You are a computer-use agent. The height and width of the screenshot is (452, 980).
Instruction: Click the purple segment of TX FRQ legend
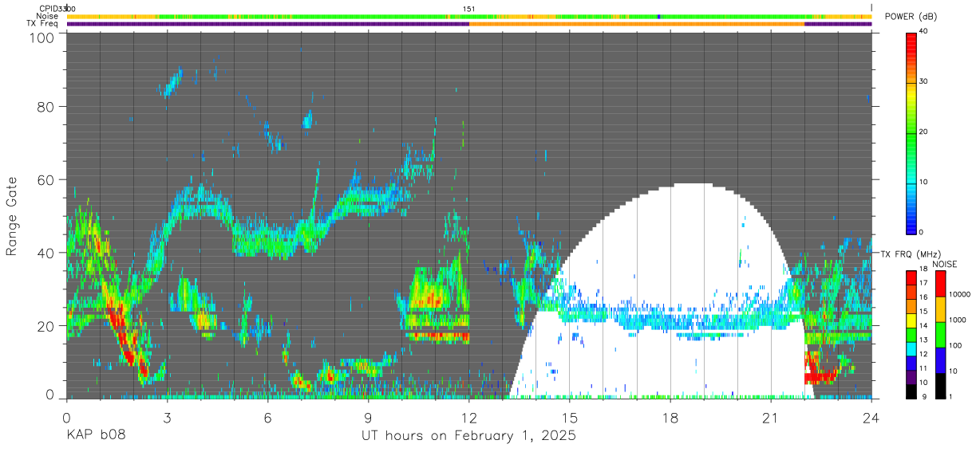click(911, 379)
